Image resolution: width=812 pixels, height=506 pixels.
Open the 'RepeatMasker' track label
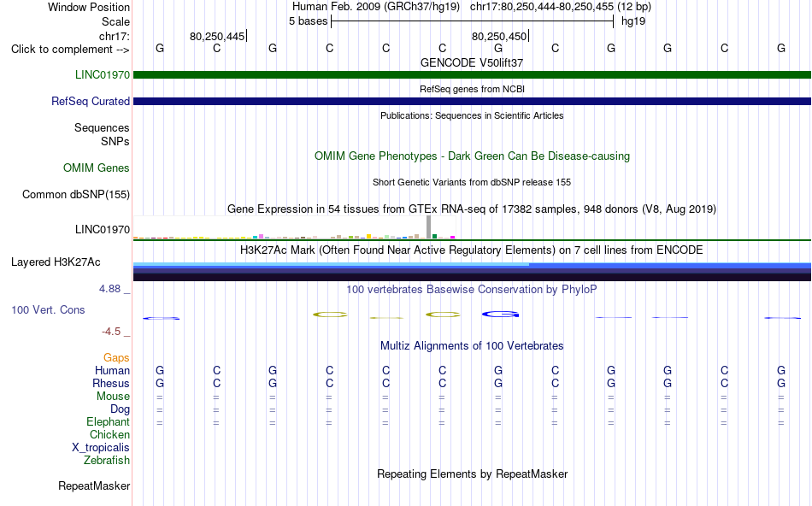coord(94,485)
